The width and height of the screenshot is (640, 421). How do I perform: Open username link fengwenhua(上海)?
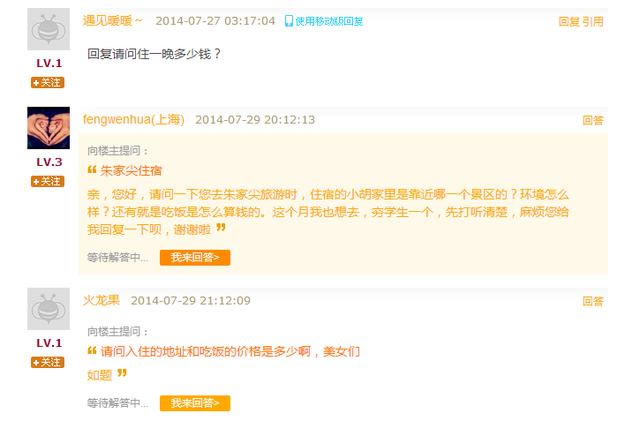[133, 120]
